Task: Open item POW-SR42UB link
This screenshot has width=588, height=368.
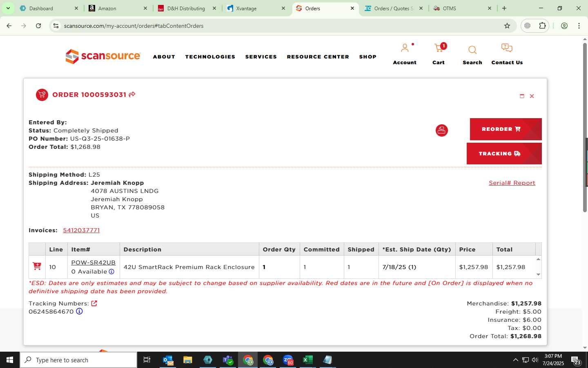Action: [93, 263]
